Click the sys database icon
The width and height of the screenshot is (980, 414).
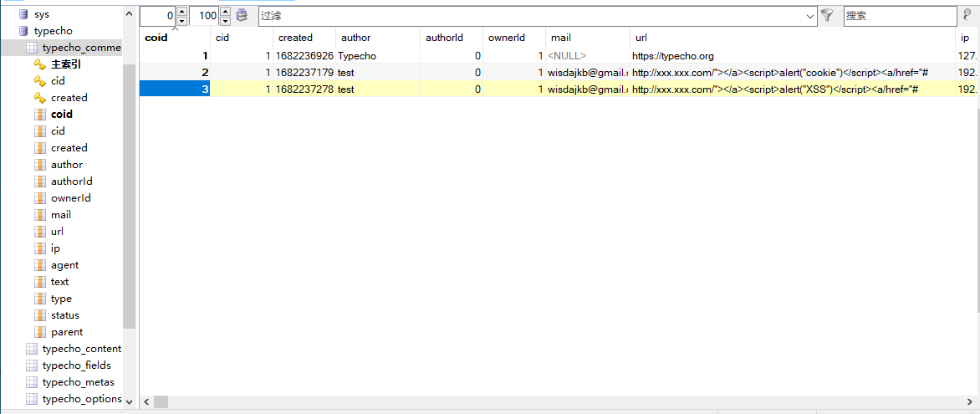point(23,13)
